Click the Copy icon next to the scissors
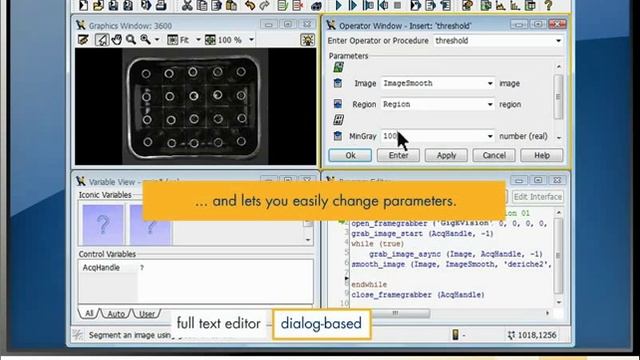The height and width of the screenshot is (360, 640). coord(202,5)
